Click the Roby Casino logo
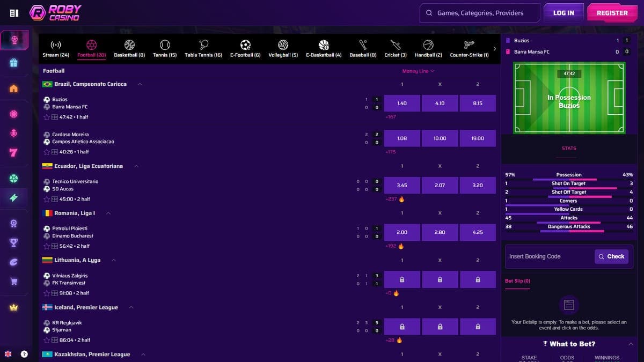This screenshot has width=644, height=362. tap(55, 13)
